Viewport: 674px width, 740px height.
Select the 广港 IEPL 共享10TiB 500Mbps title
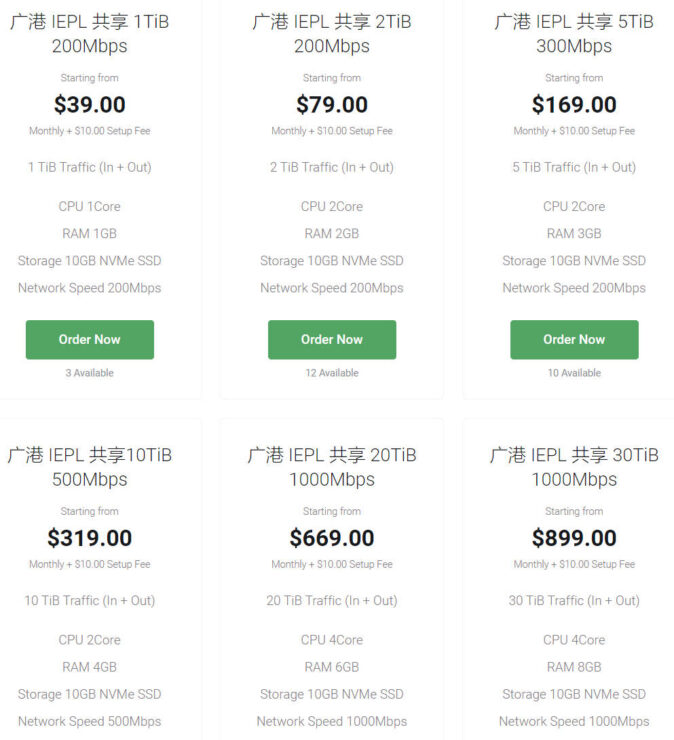pyautogui.click(x=90, y=467)
